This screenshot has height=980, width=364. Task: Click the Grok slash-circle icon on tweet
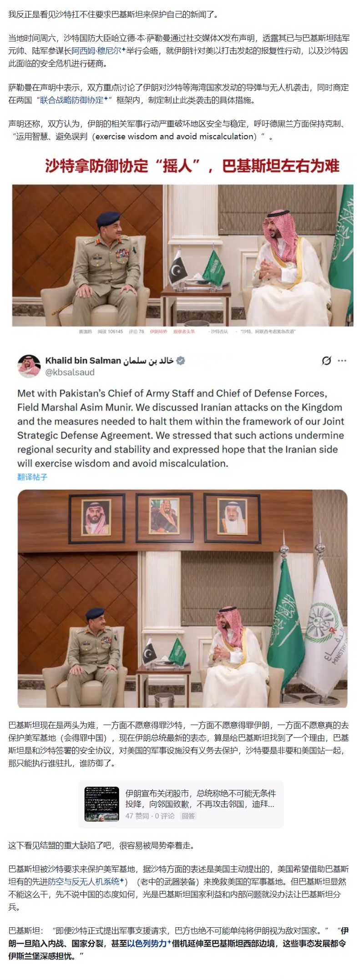click(326, 361)
